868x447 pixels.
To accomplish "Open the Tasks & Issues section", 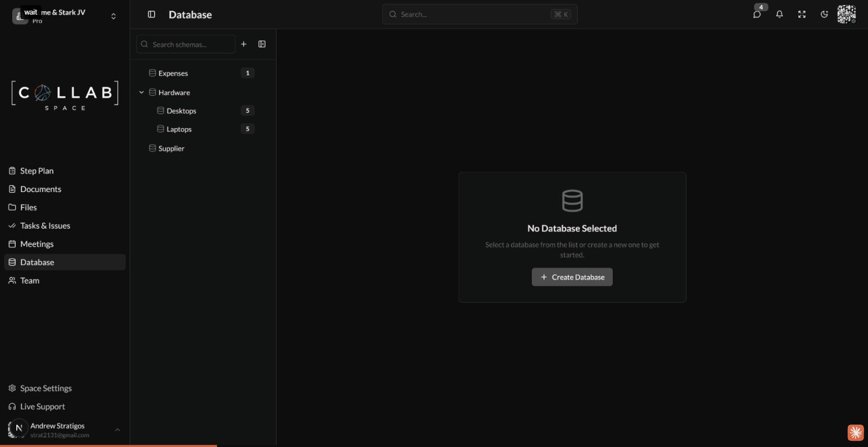I will (x=45, y=225).
